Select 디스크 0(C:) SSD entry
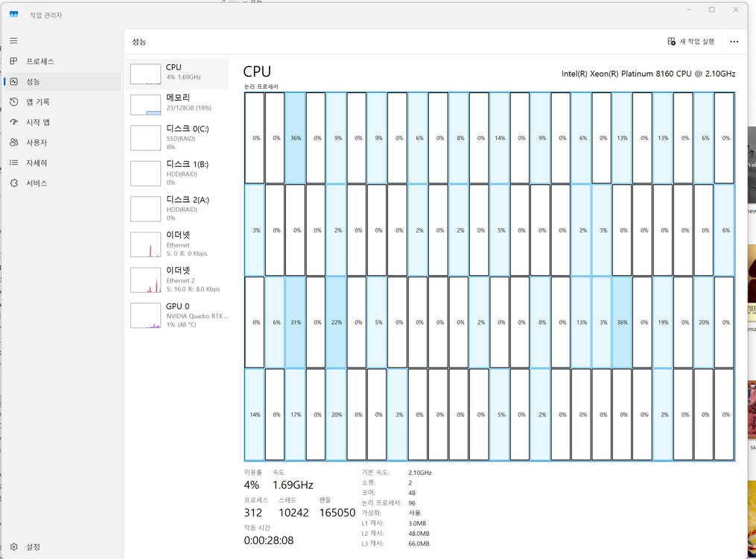The image size is (756, 559). pos(177,138)
